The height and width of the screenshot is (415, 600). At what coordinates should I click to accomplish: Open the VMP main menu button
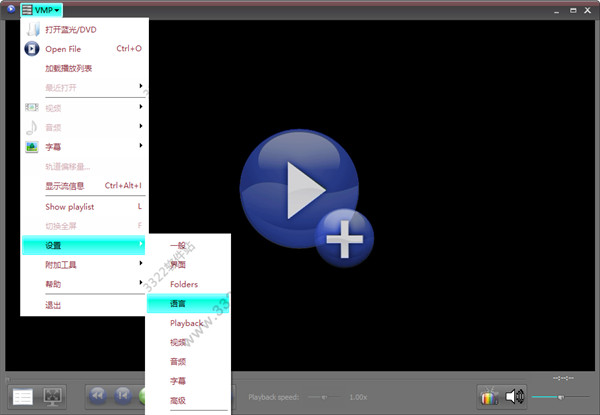(x=41, y=10)
